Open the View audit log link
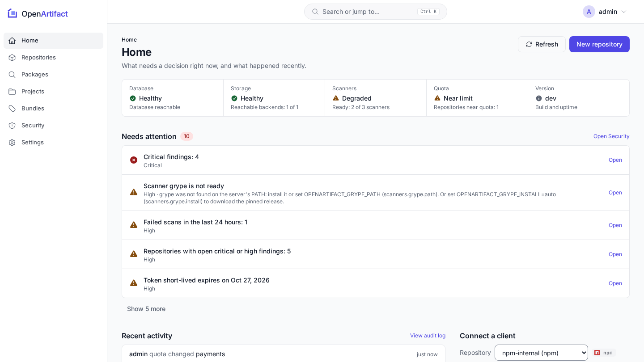The height and width of the screenshot is (362, 644). [x=428, y=336]
